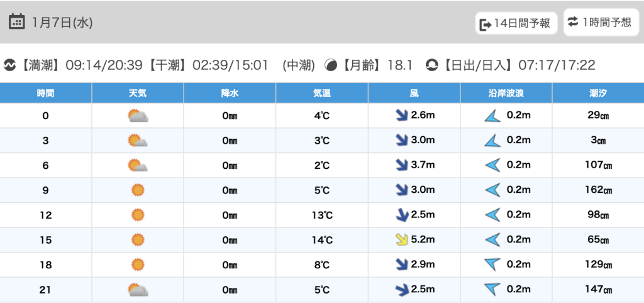Click the yellow wind arrow showing 5.2m
Screen dimensions: 644x303
click(401, 240)
